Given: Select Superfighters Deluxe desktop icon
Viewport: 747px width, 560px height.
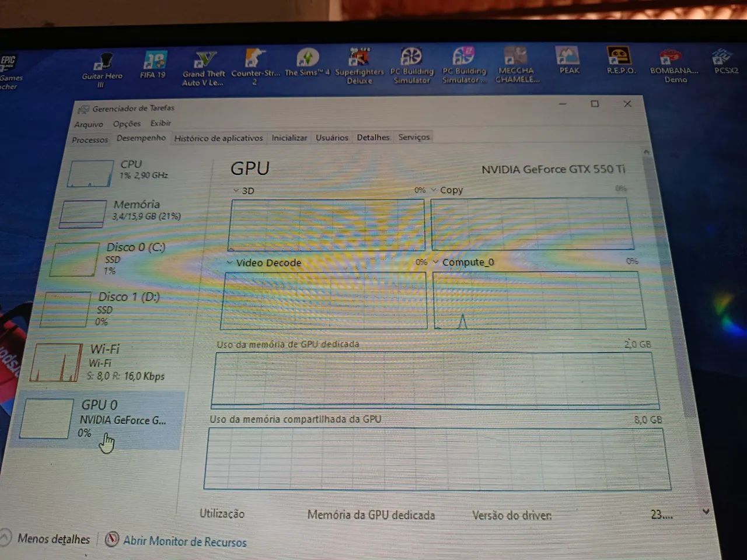Looking at the screenshot, I should (359, 65).
